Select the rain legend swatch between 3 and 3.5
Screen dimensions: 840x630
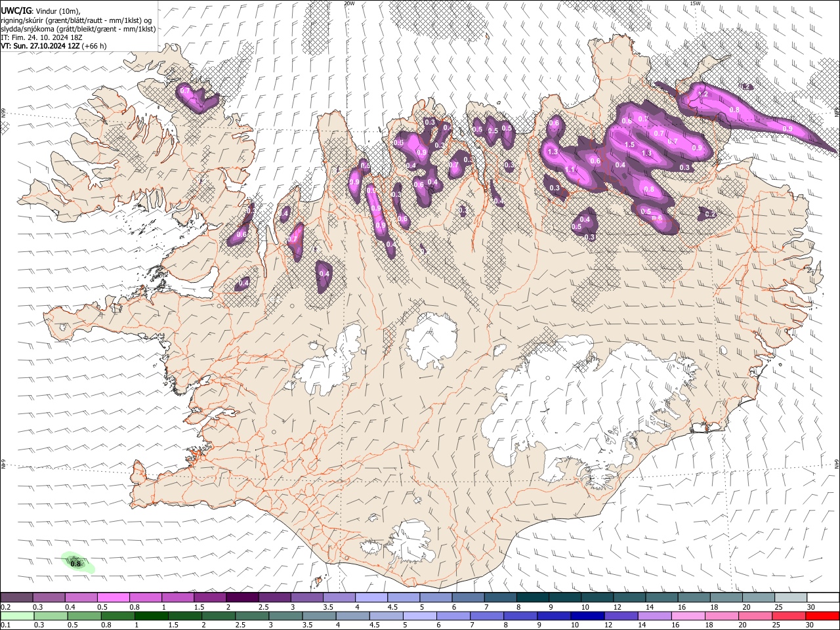pos(286,616)
